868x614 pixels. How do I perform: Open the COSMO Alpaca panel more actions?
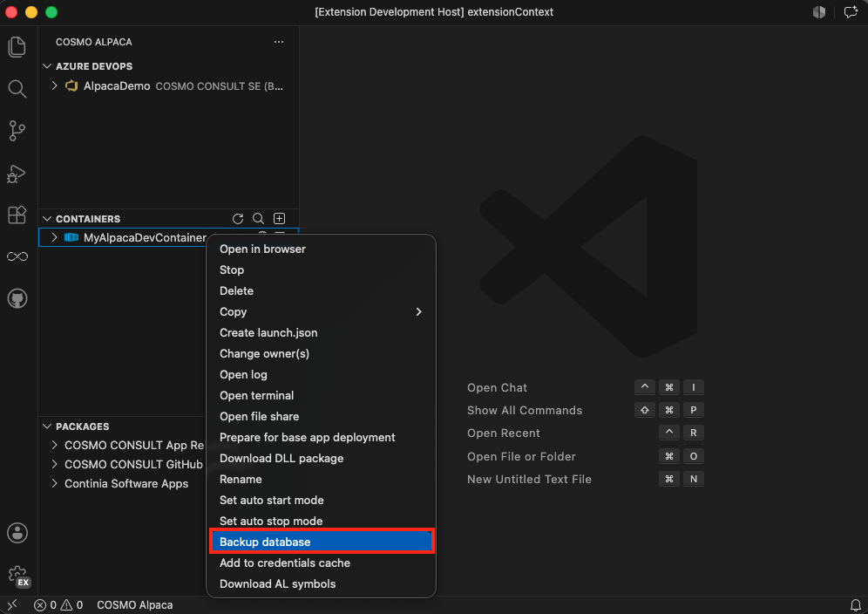click(279, 42)
